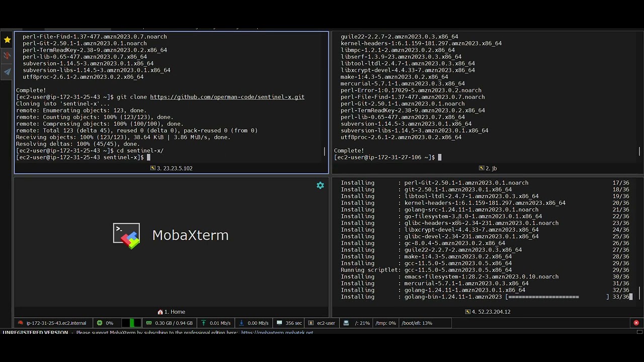
Task: Open the mobaxterm.mobatek.net link
Action: [277, 332]
